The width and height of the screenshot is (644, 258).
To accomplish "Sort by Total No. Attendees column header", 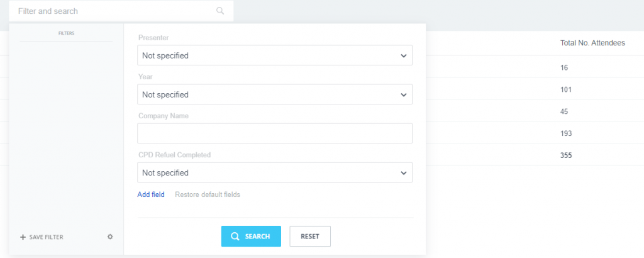I will 592,43.
